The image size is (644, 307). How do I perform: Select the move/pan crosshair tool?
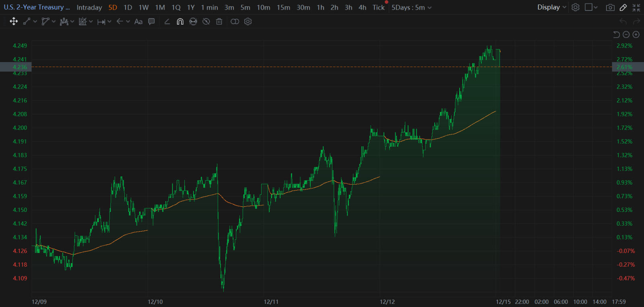coord(14,21)
